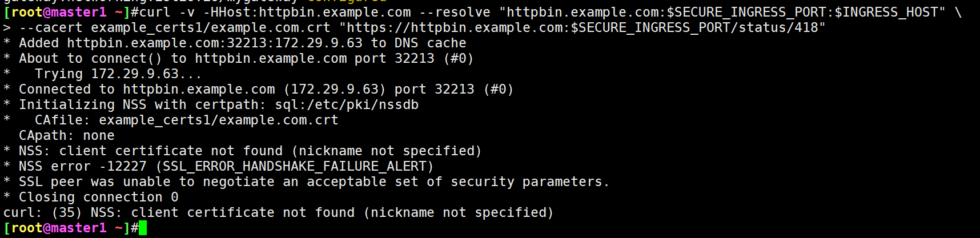The image size is (980, 238).
Task: Click the 'Added httpbin.example.com' DNS cache line
Action: (x=235, y=43)
